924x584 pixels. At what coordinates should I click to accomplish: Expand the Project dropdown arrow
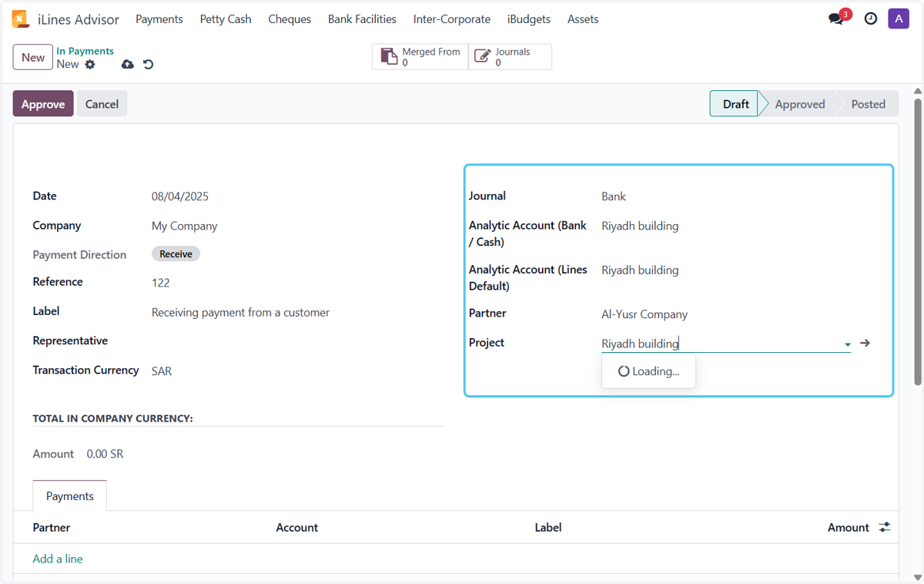(x=847, y=344)
